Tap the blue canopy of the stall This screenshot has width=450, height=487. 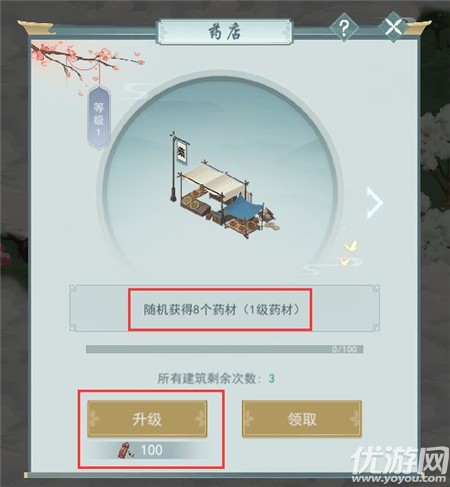[x=243, y=208]
